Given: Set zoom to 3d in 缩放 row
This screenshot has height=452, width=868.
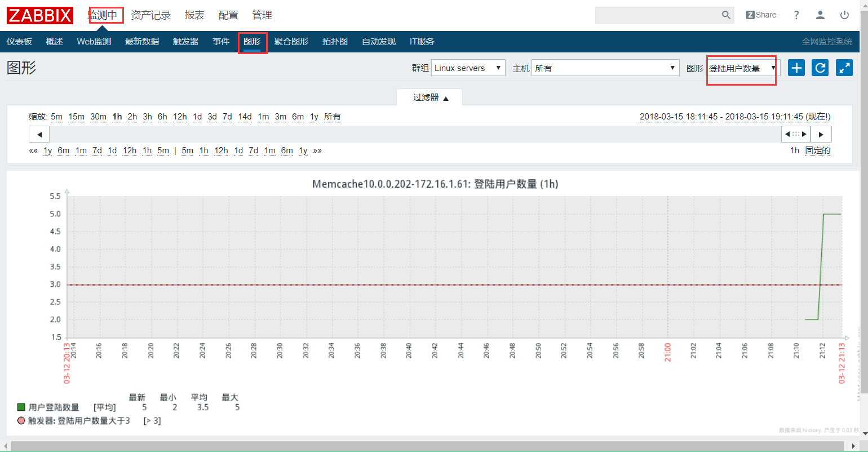Looking at the screenshot, I should click(212, 117).
